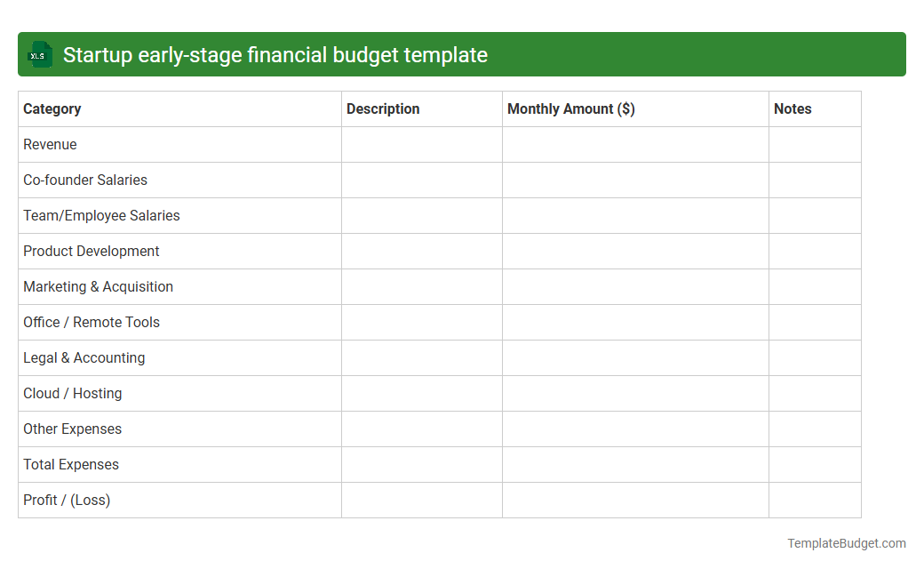The width and height of the screenshot is (924, 569).
Task: Select the Profit / (Loss) row
Action: coord(66,500)
